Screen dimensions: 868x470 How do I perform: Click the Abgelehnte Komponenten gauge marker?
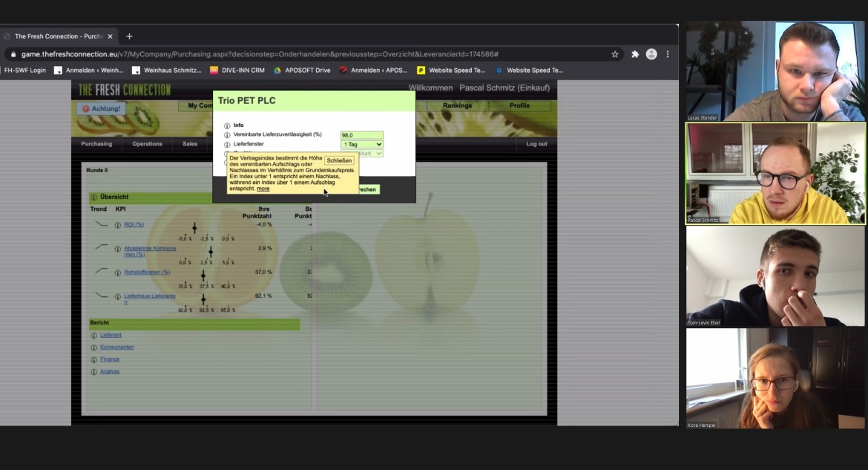[x=211, y=252]
